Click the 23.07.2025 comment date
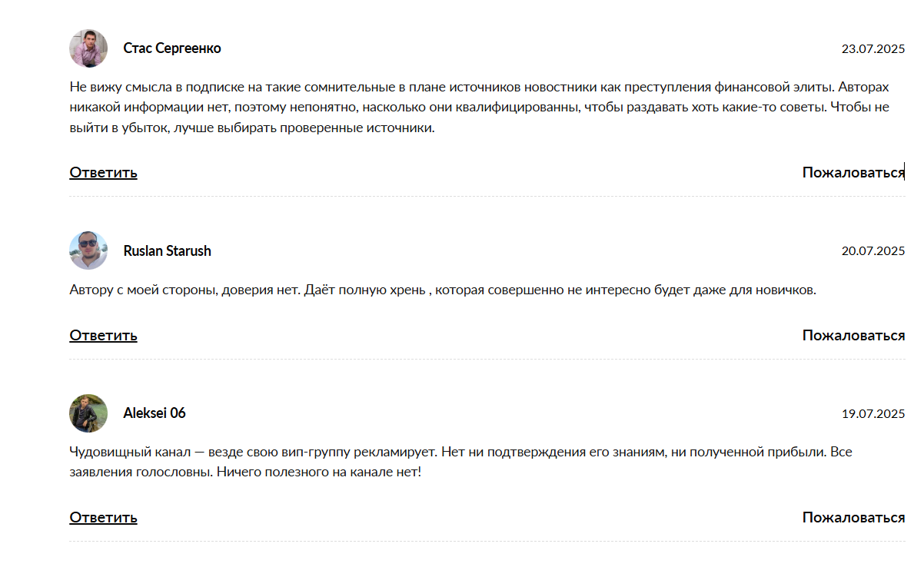 [x=873, y=49]
